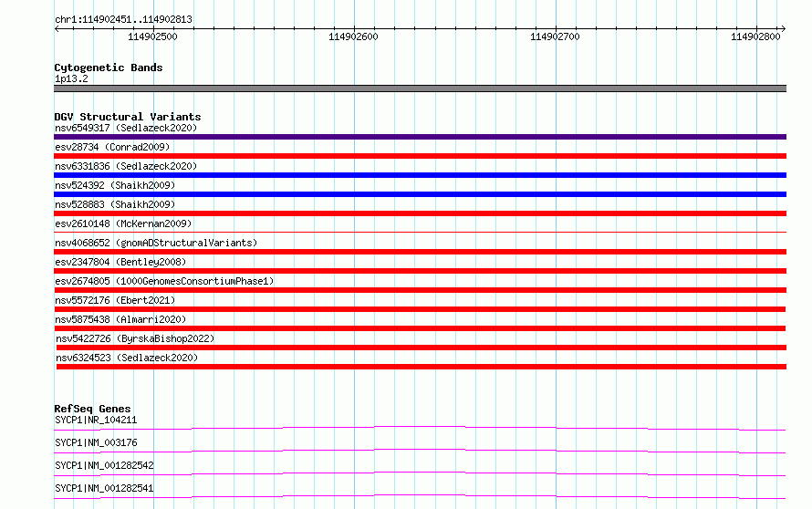The width and height of the screenshot is (812, 509).
Task: Click ruler position 114902600
Action: (x=353, y=36)
